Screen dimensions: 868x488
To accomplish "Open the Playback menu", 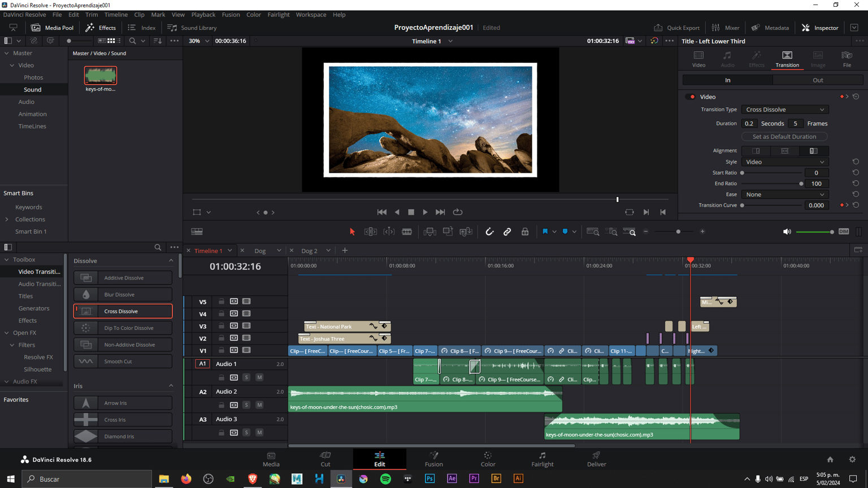I will [203, 15].
